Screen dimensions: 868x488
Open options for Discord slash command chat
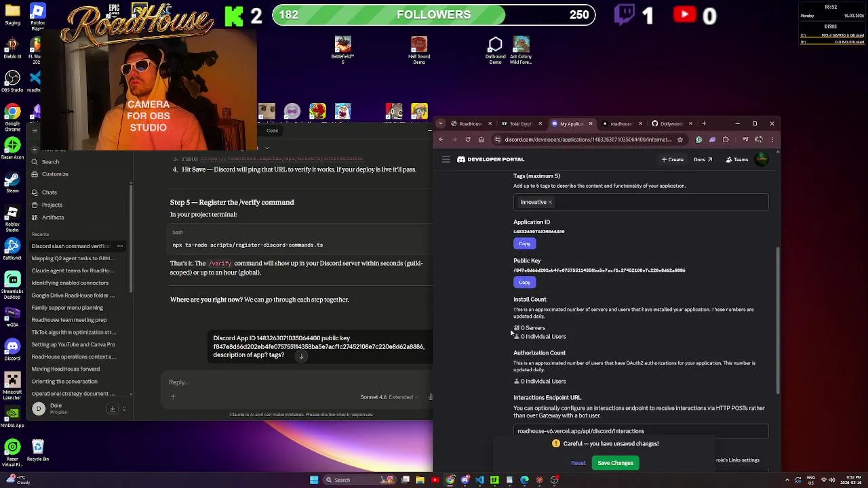tap(120, 246)
